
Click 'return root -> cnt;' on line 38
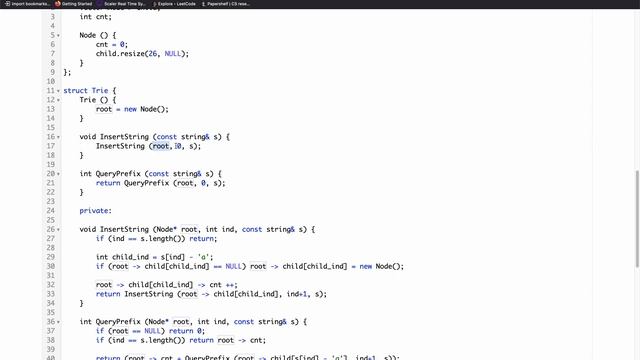pos(227,340)
